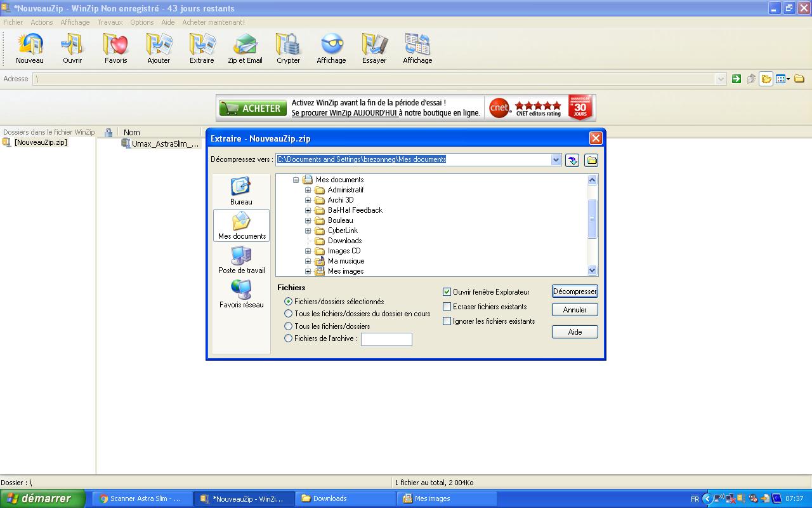812x508 pixels.
Task: Select the Fichiers de l'archive radio button
Action: (x=289, y=338)
